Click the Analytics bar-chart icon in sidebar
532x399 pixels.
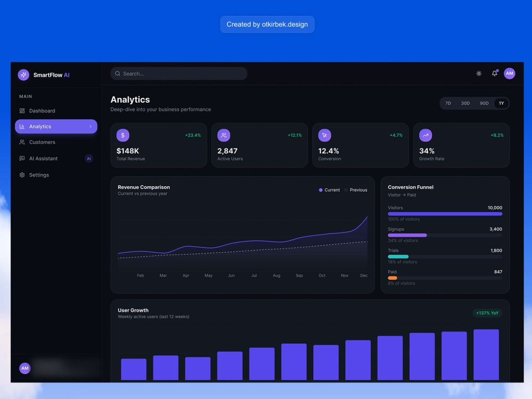22,127
